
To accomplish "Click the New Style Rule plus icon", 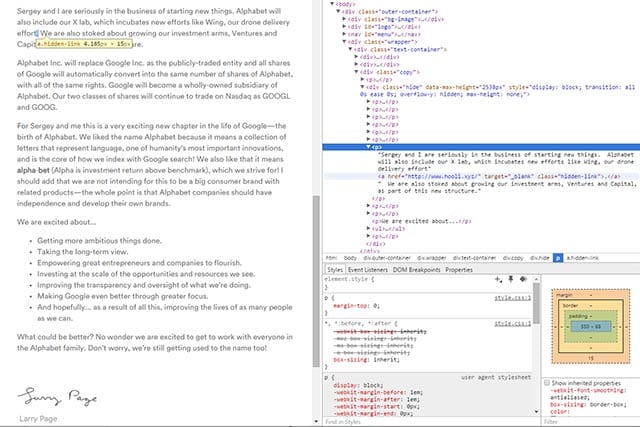I will [498, 279].
